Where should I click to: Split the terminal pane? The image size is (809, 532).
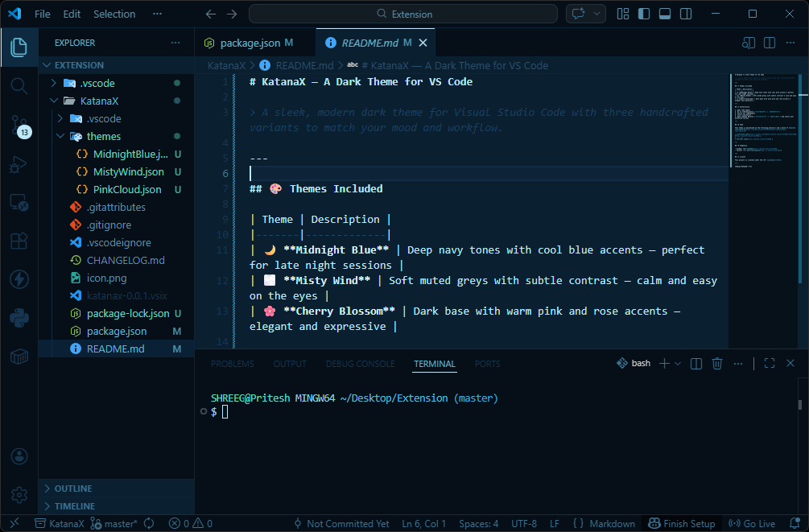point(696,364)
